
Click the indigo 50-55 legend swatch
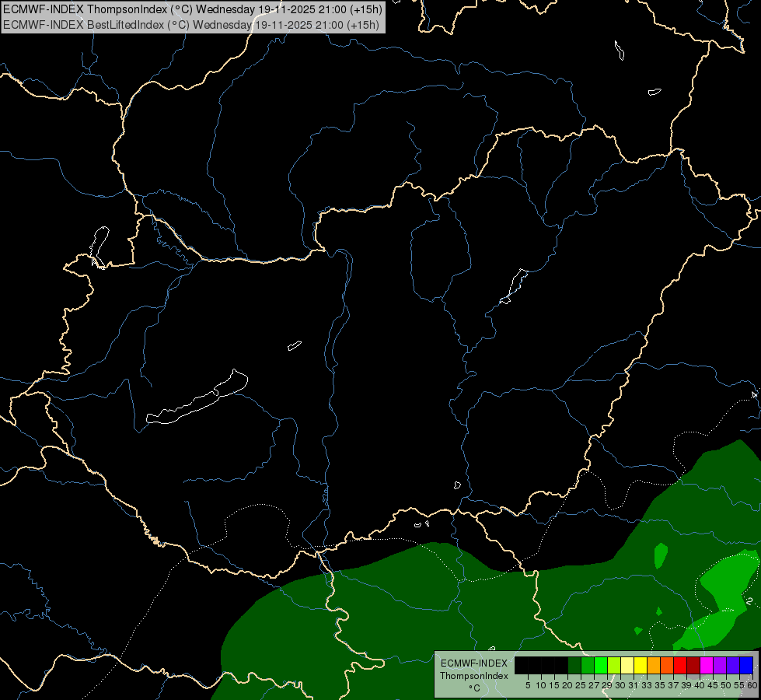(733, 666)
